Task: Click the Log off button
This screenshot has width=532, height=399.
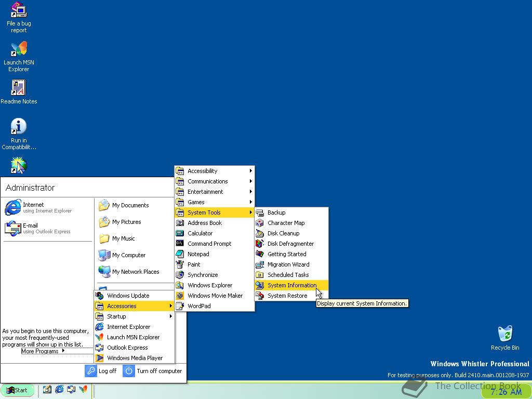Action: coord(101,371)
